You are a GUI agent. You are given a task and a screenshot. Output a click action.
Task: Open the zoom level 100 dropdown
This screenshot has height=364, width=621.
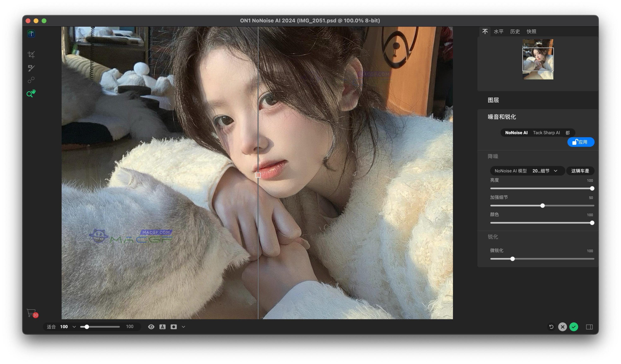pos(74,327)
